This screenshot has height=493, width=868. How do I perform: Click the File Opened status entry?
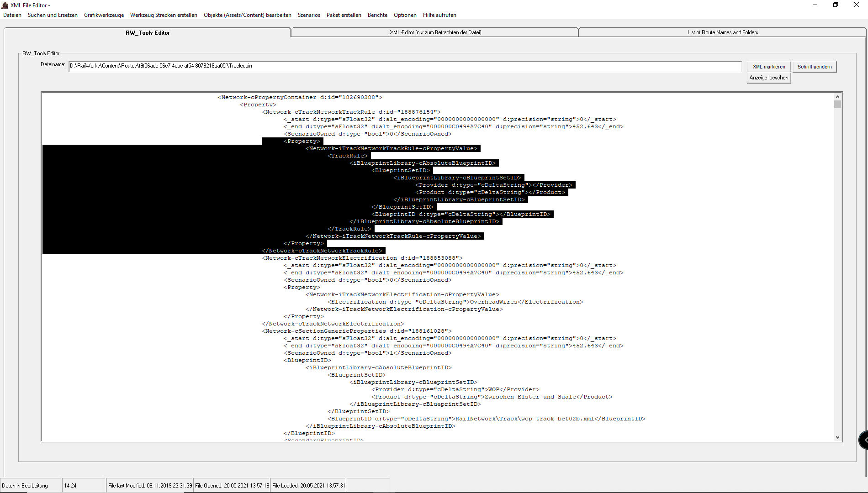232,486
